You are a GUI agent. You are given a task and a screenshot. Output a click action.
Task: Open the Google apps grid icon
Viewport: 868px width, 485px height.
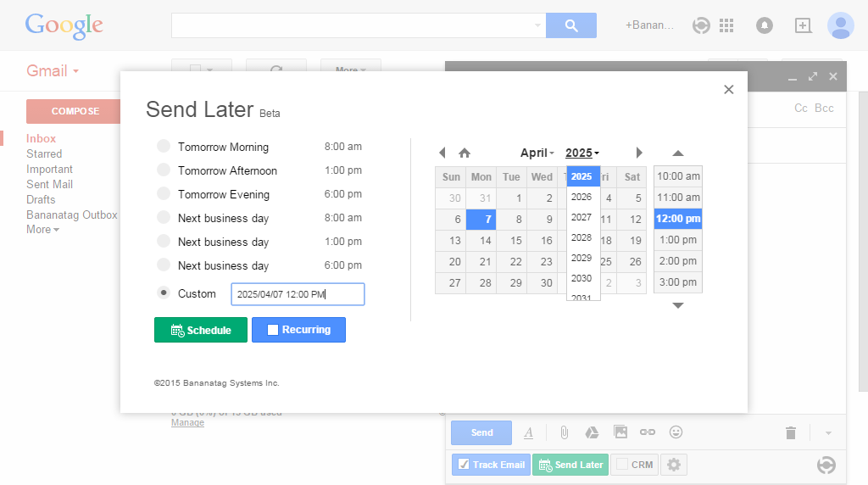point(726,25)
